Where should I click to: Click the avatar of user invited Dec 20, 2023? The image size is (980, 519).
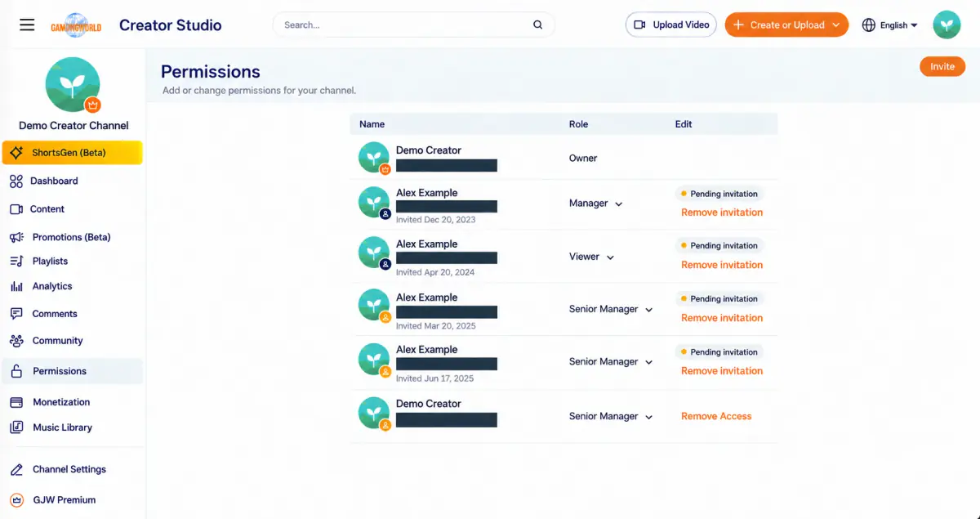click(374, 202)
